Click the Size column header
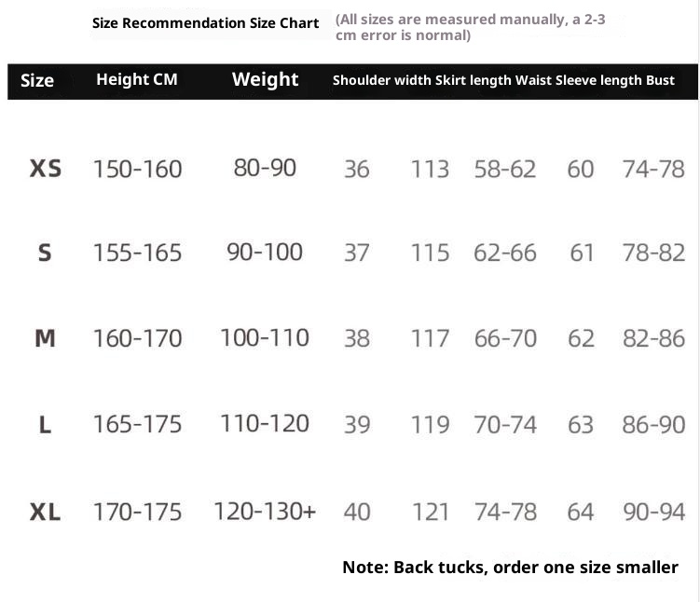The height and width of the screenshot is (602, 700). click(37, 80)
